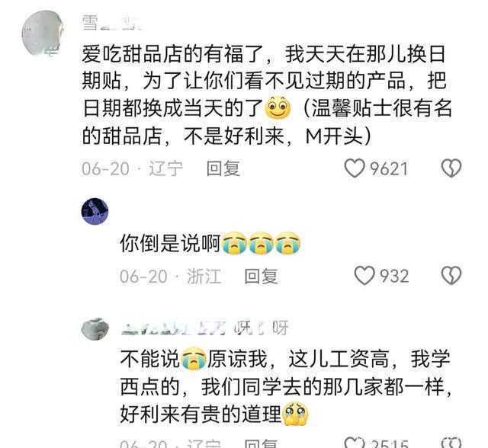Viewport: 488px width, 448px height.
Task: Click 回复 next to 浙江 location
Action: (x=261, y=276)
